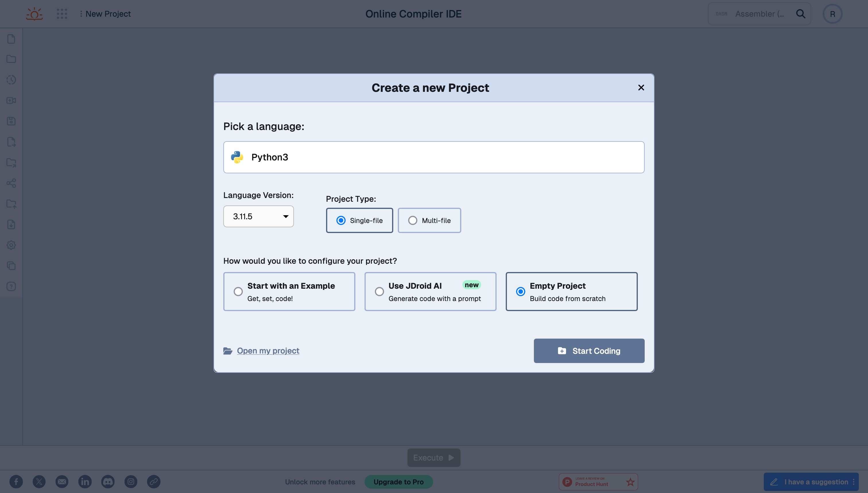The width and height of the screenshot is (868, 493).
Task: Open the Discord icon
Action: pyautogui.click(x=108, y=482)
